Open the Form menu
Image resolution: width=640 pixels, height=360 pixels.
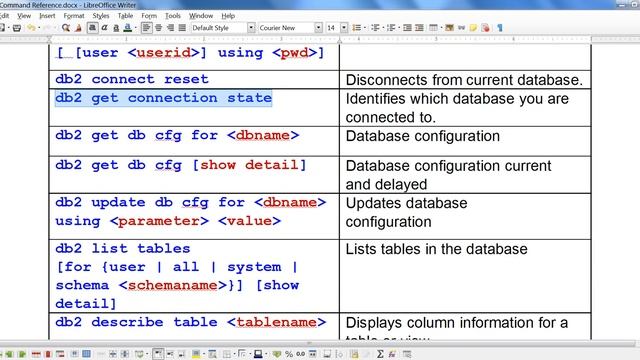coord(149,16)
